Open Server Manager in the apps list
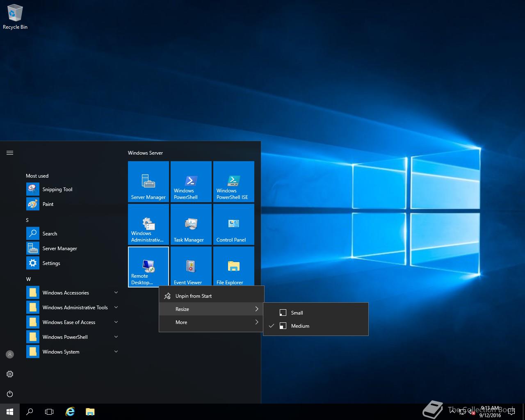The image size is (525, 420). coord(72,249)
